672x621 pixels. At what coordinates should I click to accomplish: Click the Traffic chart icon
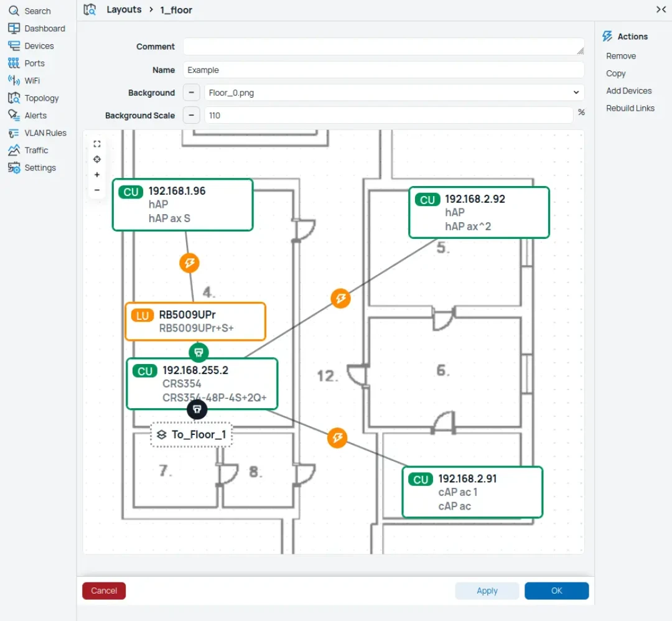[14, 150]
